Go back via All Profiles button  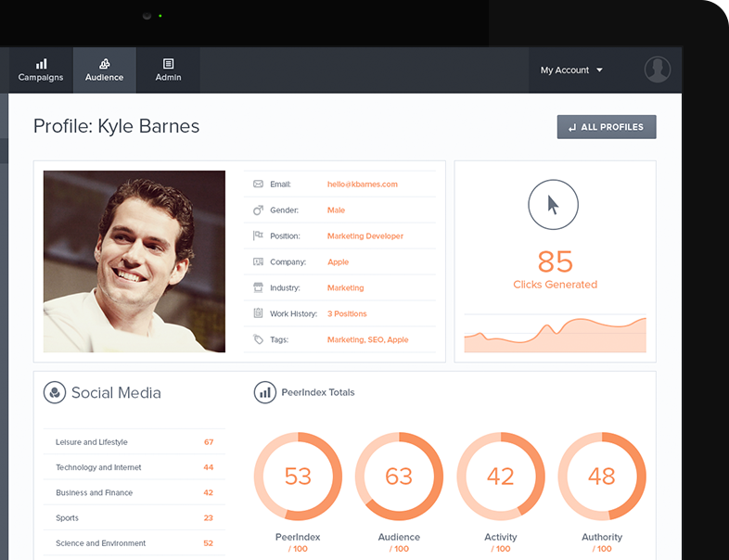click(607, 127)
